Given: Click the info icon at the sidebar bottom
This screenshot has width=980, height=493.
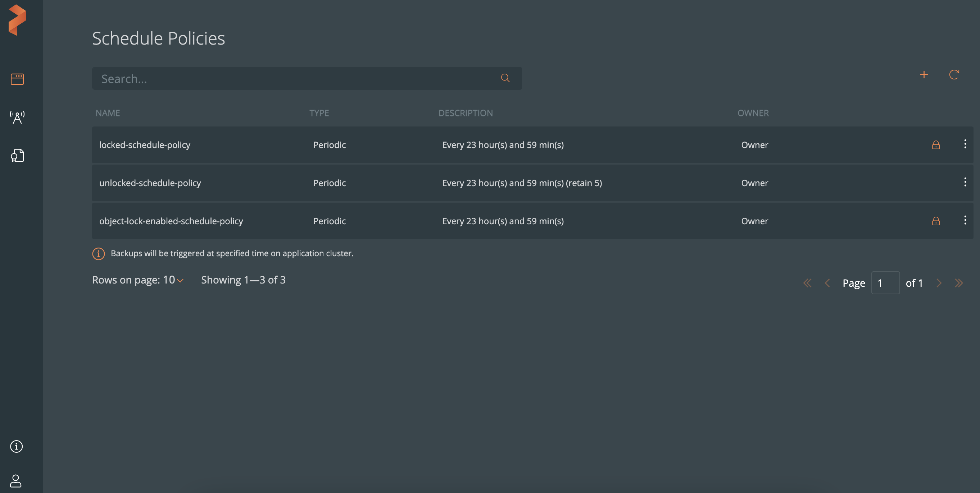Looking at the screenshot, I should tap(16, 446).
